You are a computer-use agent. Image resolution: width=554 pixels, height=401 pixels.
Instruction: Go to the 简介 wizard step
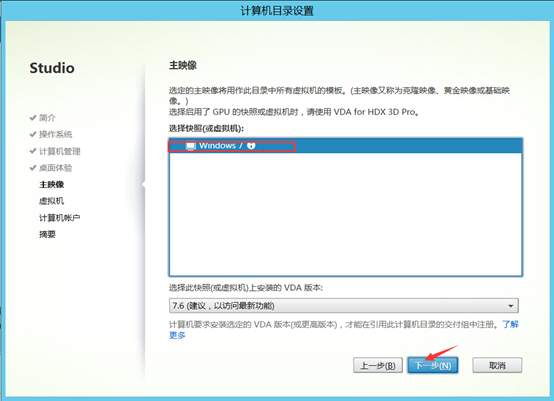pyautogui.click(x=47, y=117)
